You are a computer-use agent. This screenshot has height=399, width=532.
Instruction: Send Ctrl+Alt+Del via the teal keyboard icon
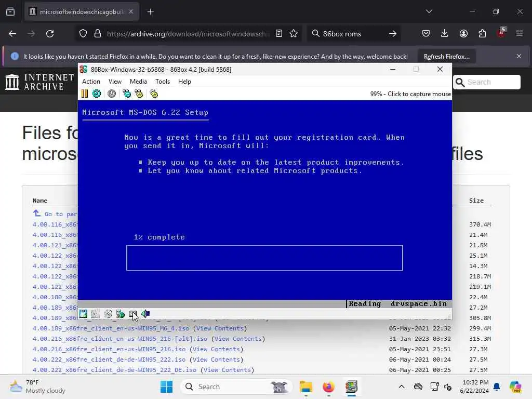point(127,94)
